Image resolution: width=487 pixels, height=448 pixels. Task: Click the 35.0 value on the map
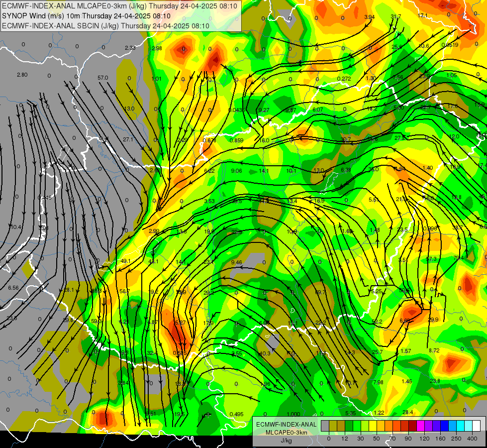(x=374, y=169)
